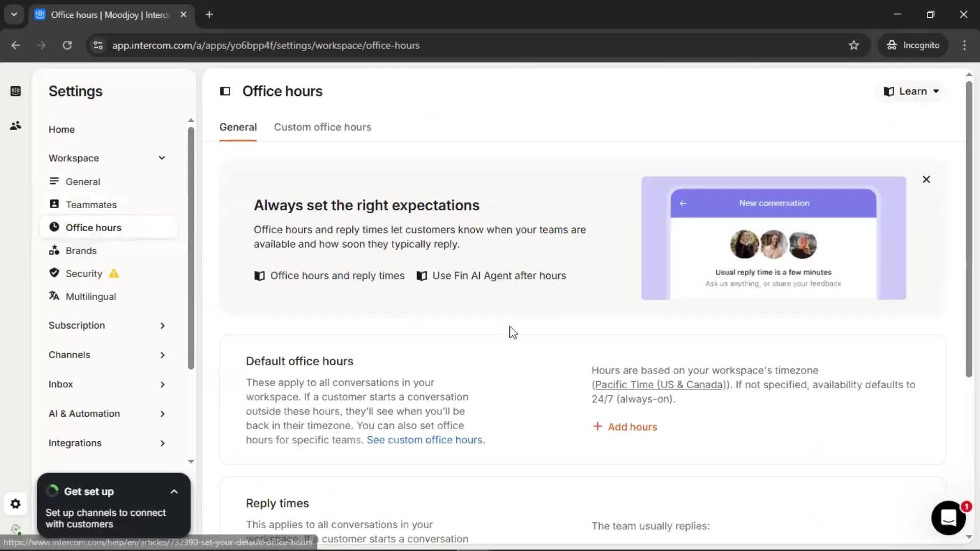Expand the Inbox section
The height and width of the screenshot is (551, 980).
[x=107, y=384]
